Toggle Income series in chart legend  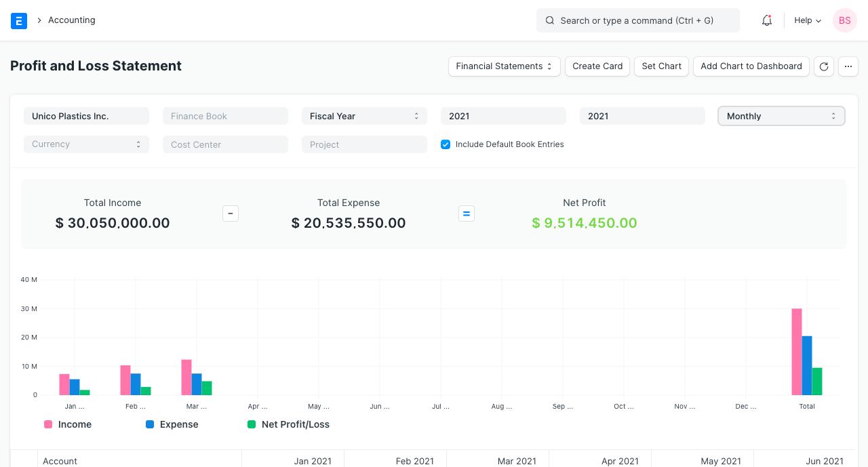point(68,424)
